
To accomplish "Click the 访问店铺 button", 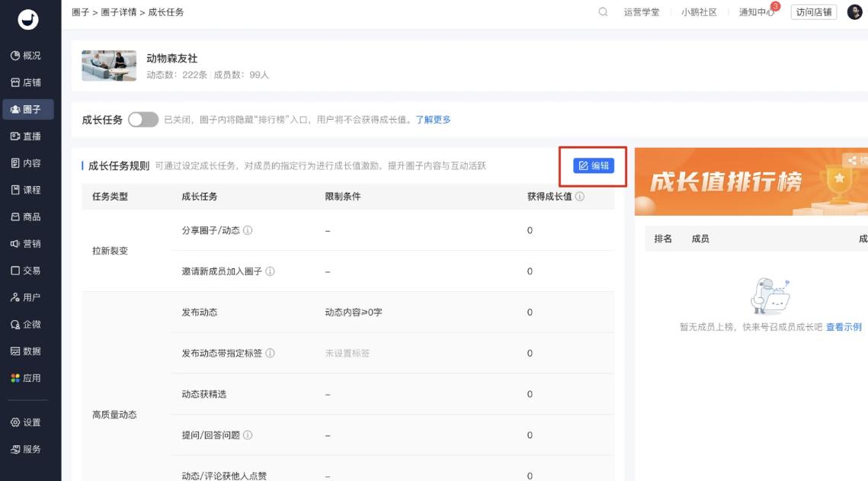I will pyautogui.click(x=814, y=12).
